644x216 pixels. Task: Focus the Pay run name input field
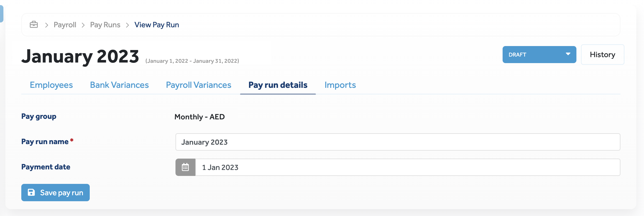point(398,142)
